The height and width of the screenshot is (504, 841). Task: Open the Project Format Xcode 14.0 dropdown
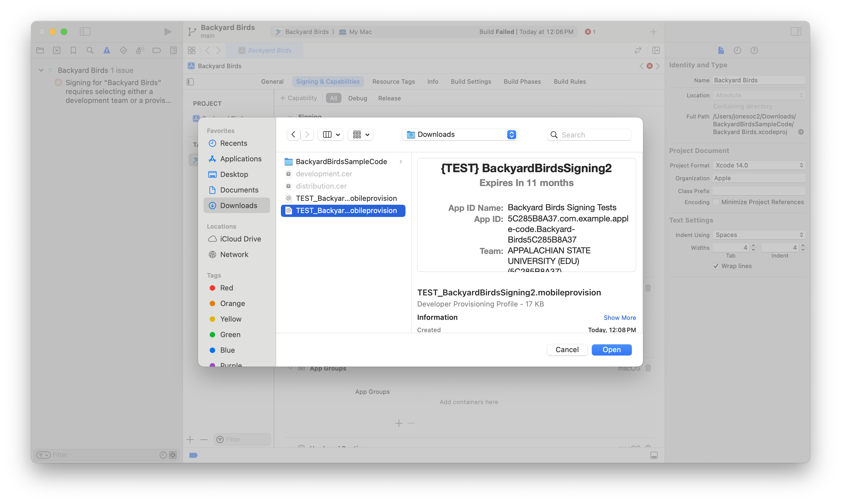(759, 165)
